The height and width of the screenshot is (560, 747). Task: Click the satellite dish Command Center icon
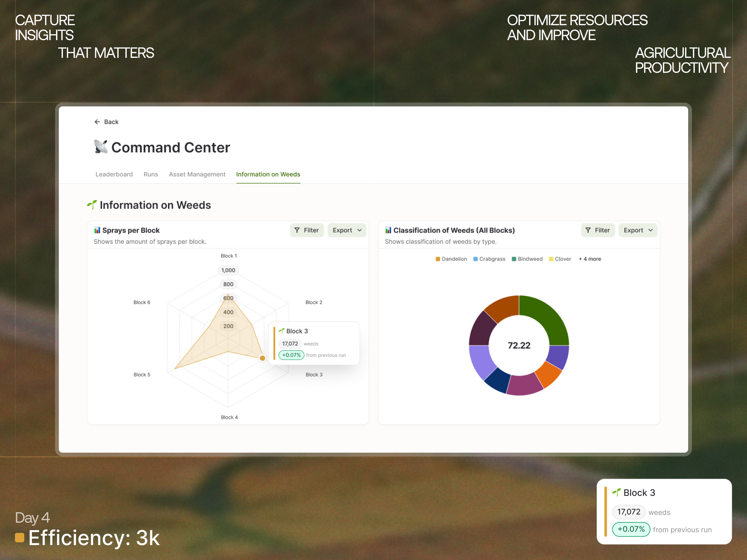click(101, 147)
